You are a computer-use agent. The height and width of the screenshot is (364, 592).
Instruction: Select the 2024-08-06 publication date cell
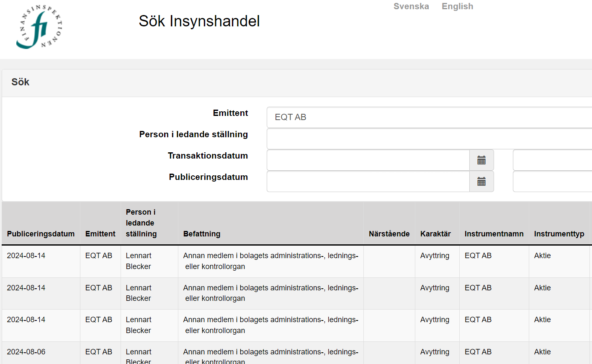pos(26,352)
